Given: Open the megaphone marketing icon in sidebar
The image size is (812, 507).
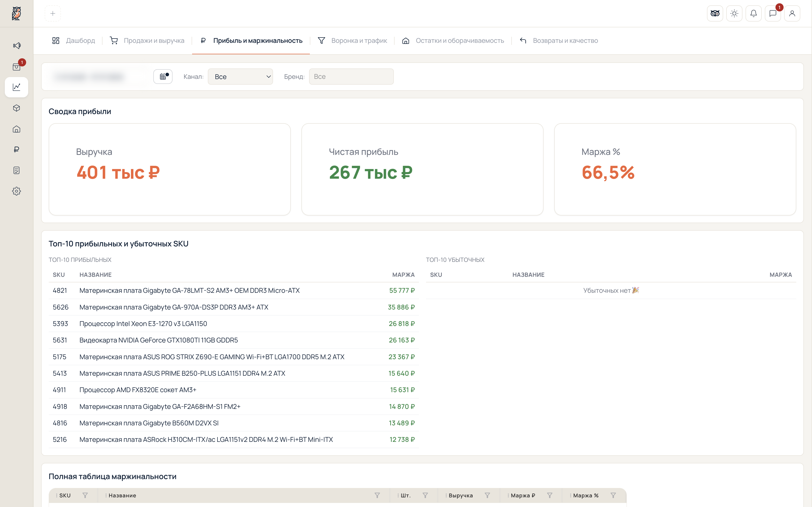Looking at the screenshot, I should [17, 45].
